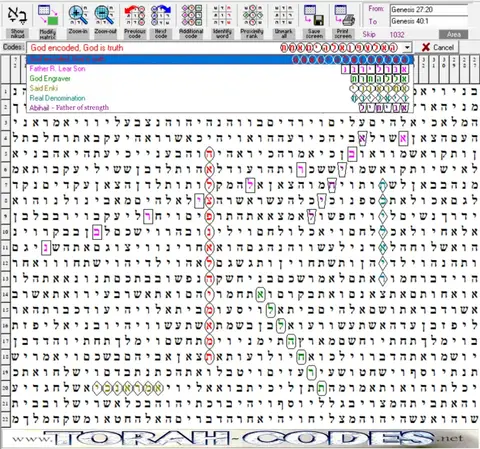Go to next code with blue arrow icon
The width and height of the screenshot is (480, 449).
(161, 15)
